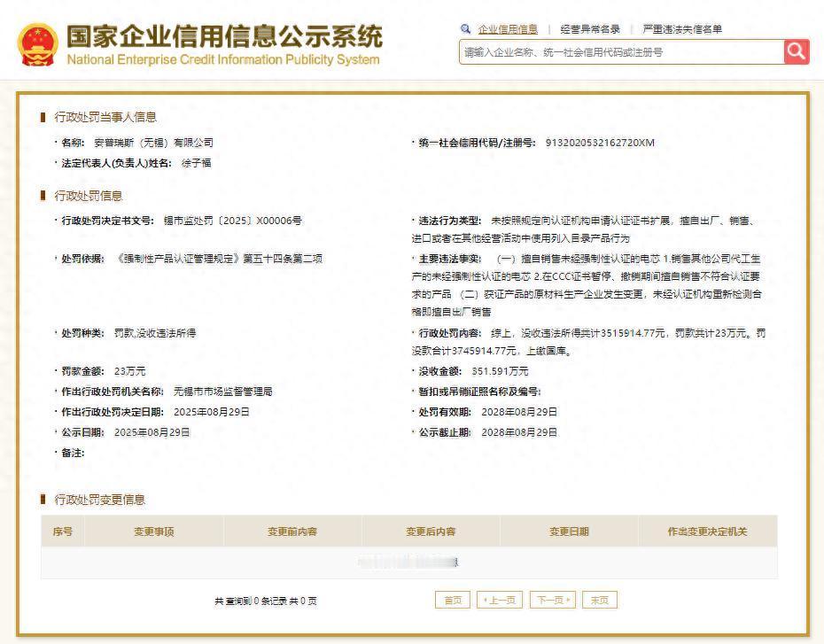Image resolution: width=824 pixels, height=644 pixels.
Task: Click the red search magnifier button
Action: coord(797,52)
